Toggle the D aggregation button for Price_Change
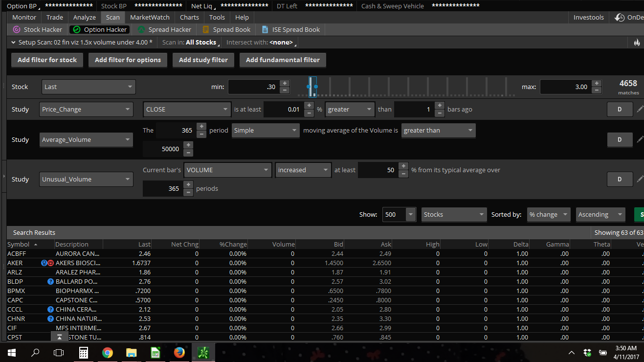The height and width of the screenshot is (362, 644). click(x=619, y=109)
